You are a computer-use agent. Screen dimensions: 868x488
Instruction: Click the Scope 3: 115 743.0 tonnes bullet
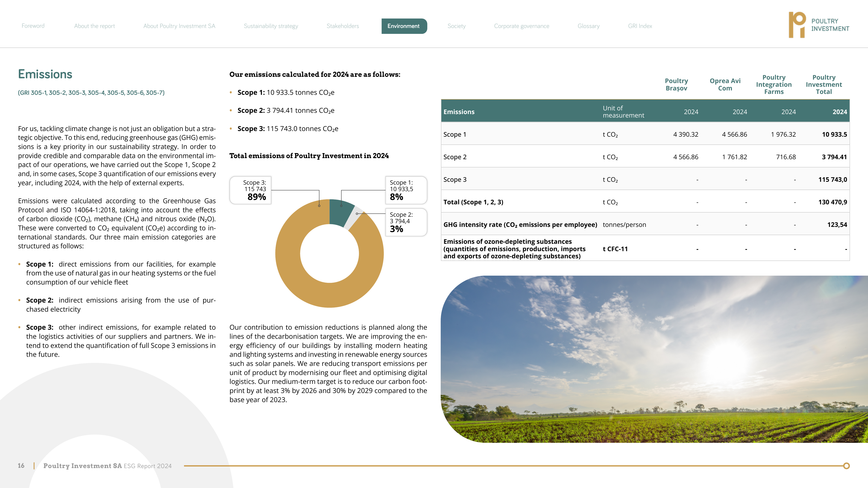click(288, 129)
